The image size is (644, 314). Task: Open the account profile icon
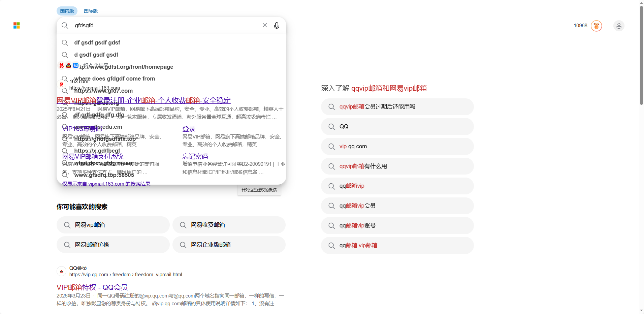(x=619, y=26)
